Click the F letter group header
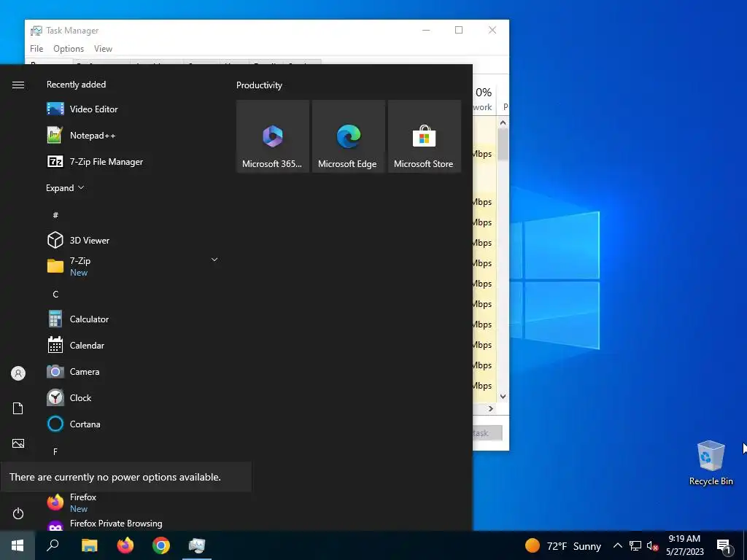The width and height of the screenshot is (747, 560). coord(55,451)
